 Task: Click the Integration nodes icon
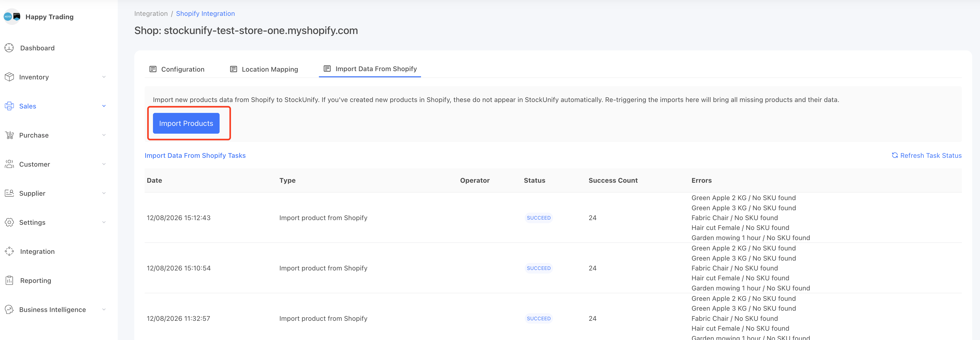(x=9, y=251)
